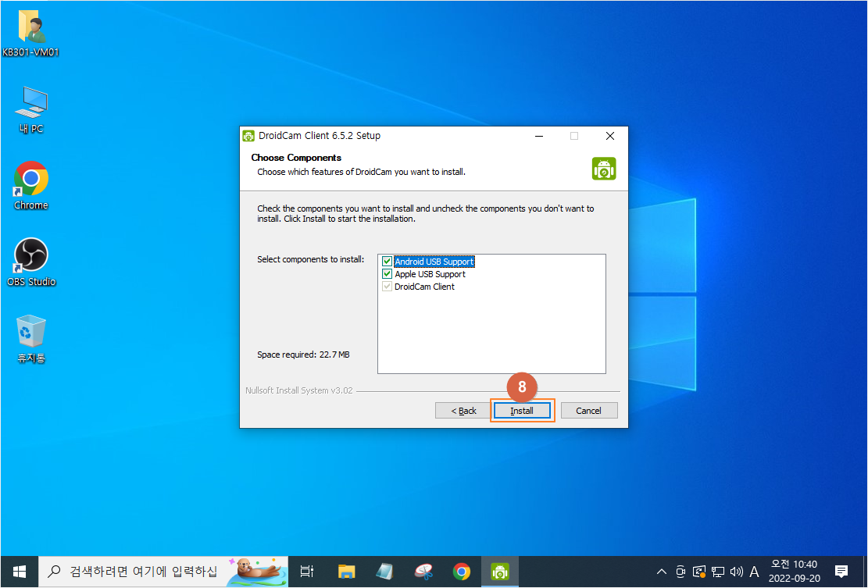Viewport: 868px width, 588px height.
Task: Click the DroidCam logo in dialog header
Action: (x=603, y=169)
